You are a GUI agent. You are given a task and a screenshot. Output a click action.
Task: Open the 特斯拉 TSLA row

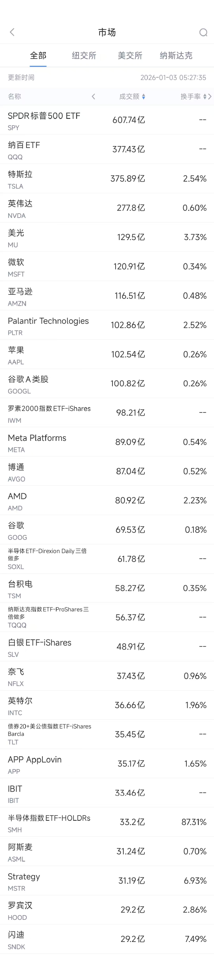point(107,179)
